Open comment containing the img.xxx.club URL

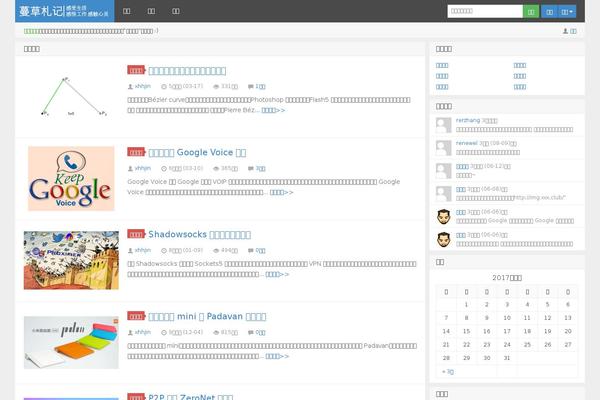click(511, 198)
